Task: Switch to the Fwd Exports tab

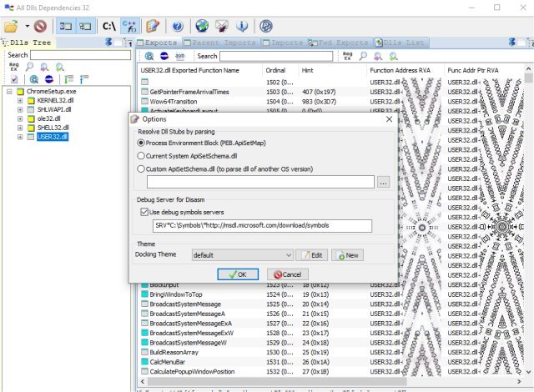Action: [x=338, y=43]
